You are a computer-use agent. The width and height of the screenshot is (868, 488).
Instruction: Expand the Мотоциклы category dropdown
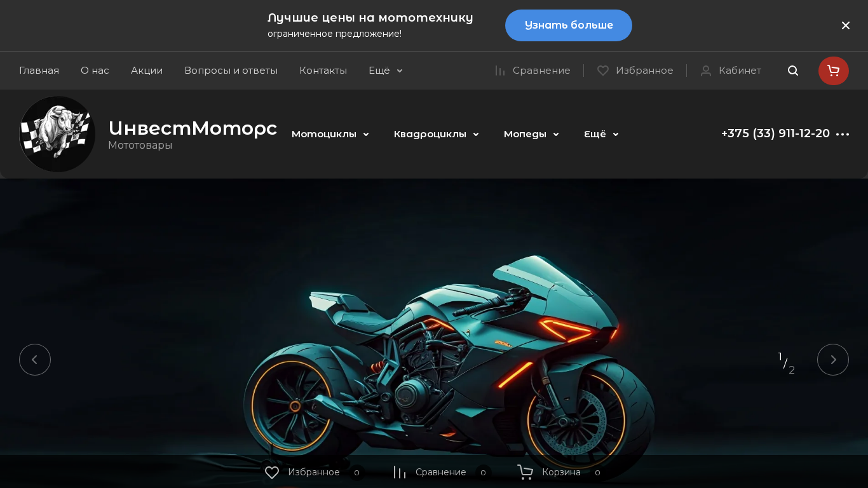click(x=330, y=134)
